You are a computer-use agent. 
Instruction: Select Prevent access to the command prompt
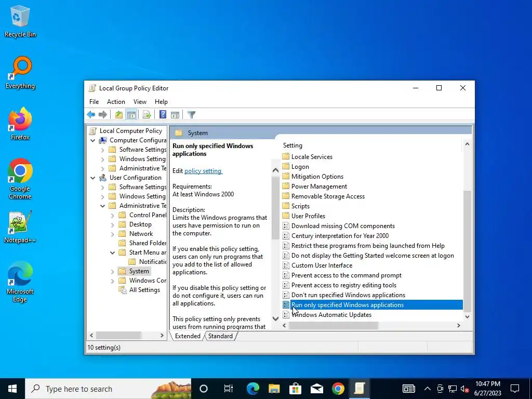[346, 275]
